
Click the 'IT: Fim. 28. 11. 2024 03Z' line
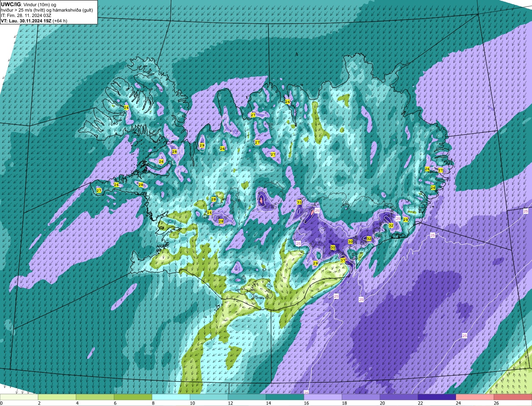point(26,15)
